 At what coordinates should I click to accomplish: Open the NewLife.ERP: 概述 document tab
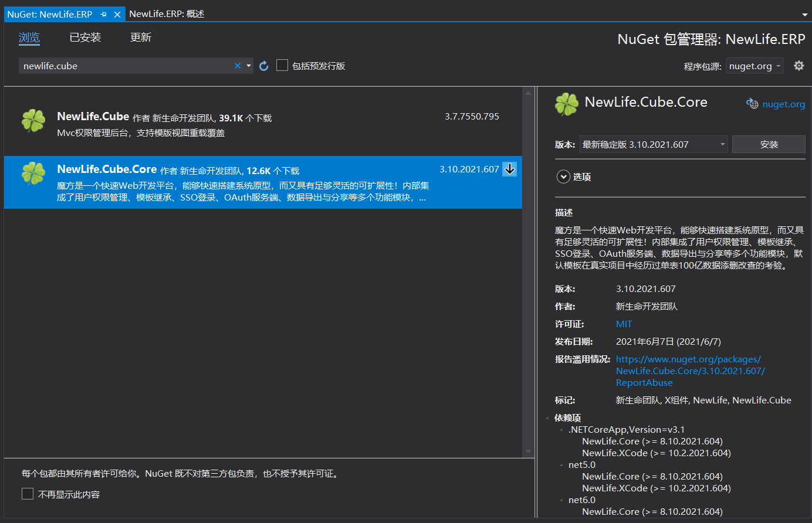point(167,14)
